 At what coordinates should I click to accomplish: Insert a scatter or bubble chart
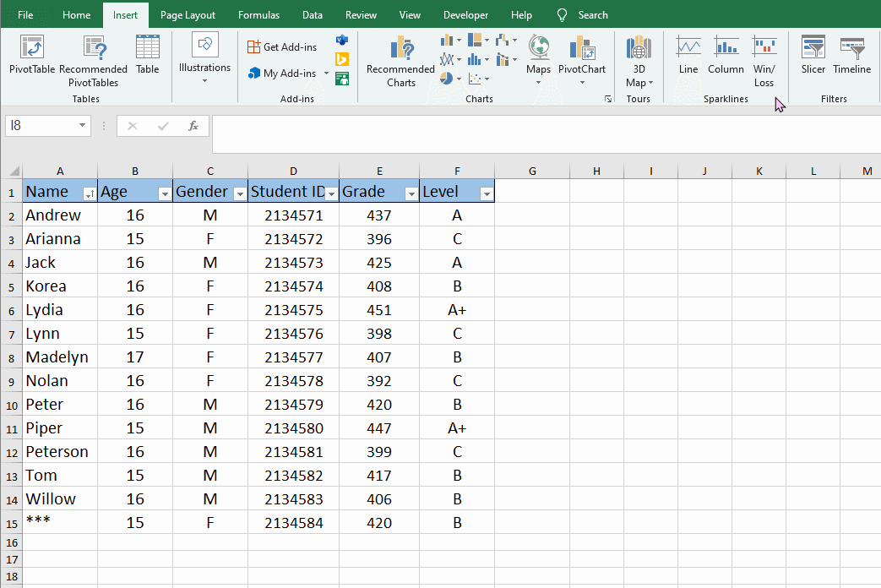click(478, 78)
